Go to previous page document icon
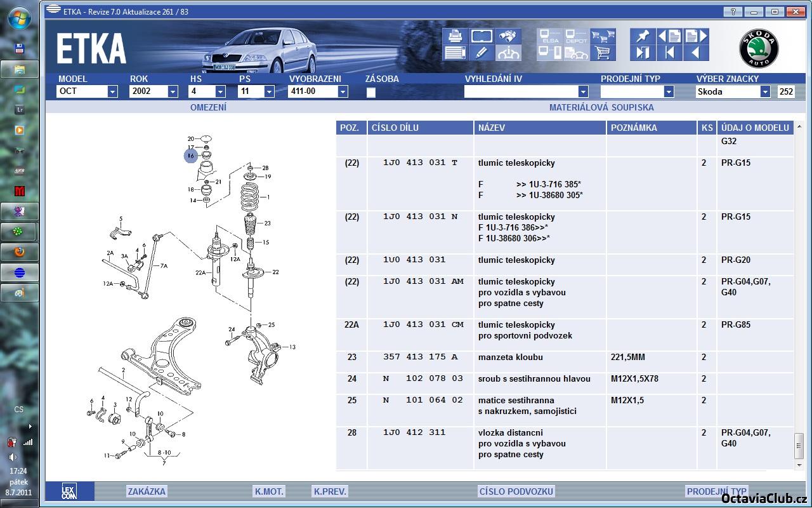This screenshot has height=508, width=812. coord(669,36)
